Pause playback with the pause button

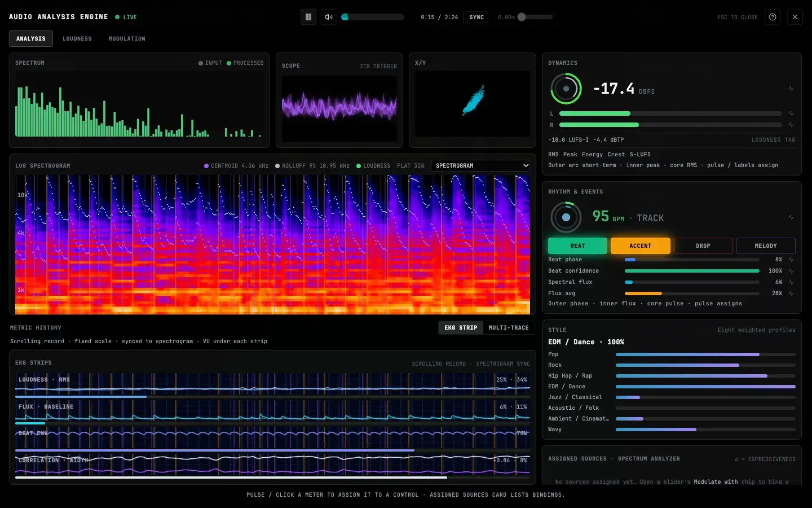pyautogui.click(x=308, y=17)
